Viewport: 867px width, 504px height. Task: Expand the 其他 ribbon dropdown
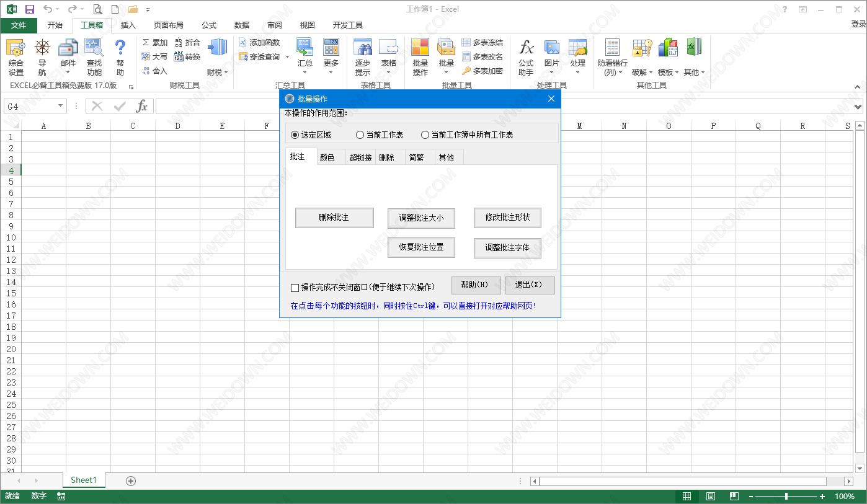pos(694,56)
